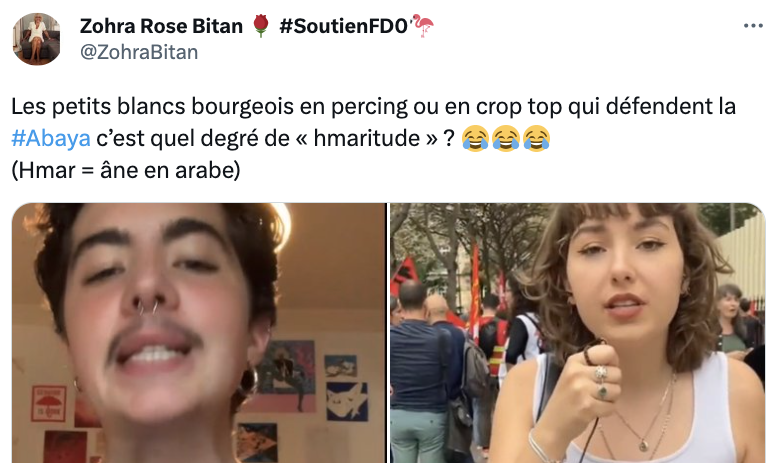Screen dimensions: 769x463
Task: Open the three-dot more options menu
Action: (753, 26)
